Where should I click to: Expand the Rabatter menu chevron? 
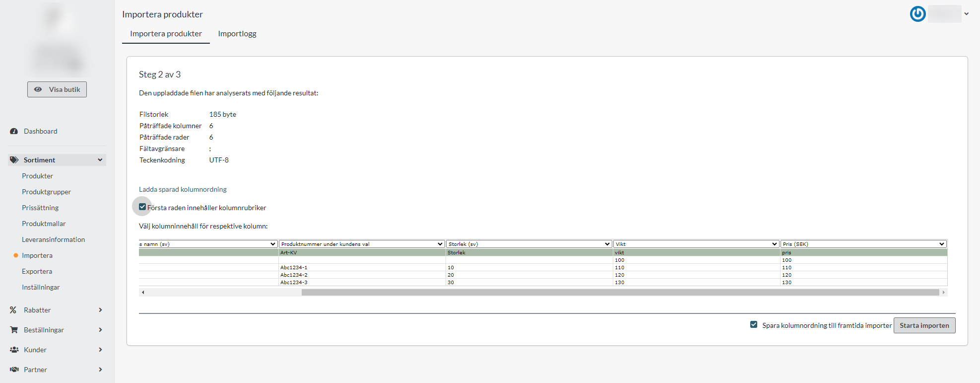click(100, 310)
